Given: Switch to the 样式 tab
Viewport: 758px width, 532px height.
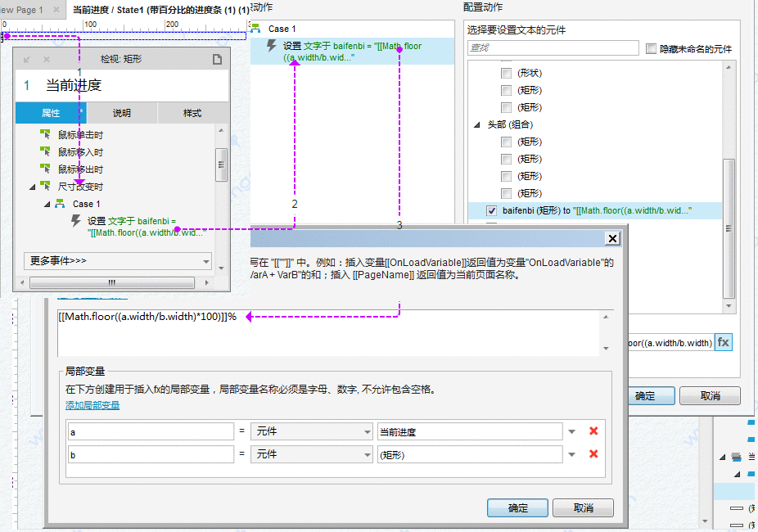Looking at the screenshot, I should [192, 113].
